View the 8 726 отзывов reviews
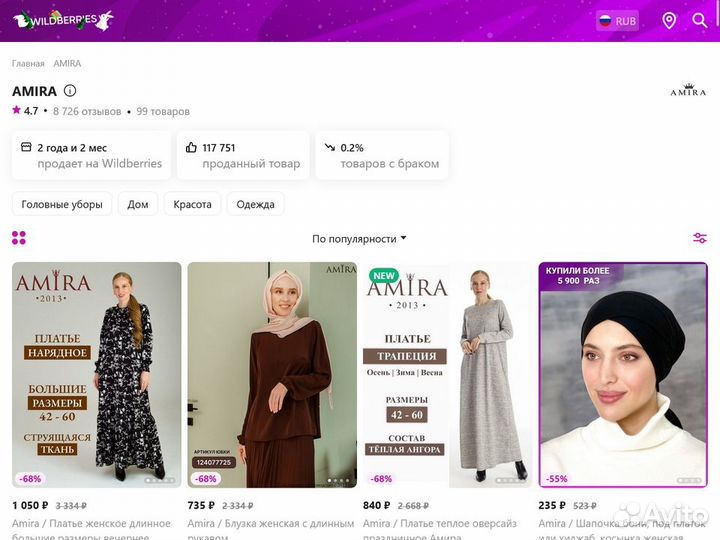Viewport: 720px width, 540px height. pos(87,112)
